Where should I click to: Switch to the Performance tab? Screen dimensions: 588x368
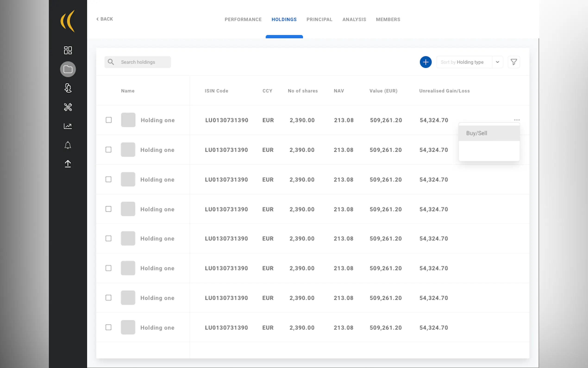(243, 19)
